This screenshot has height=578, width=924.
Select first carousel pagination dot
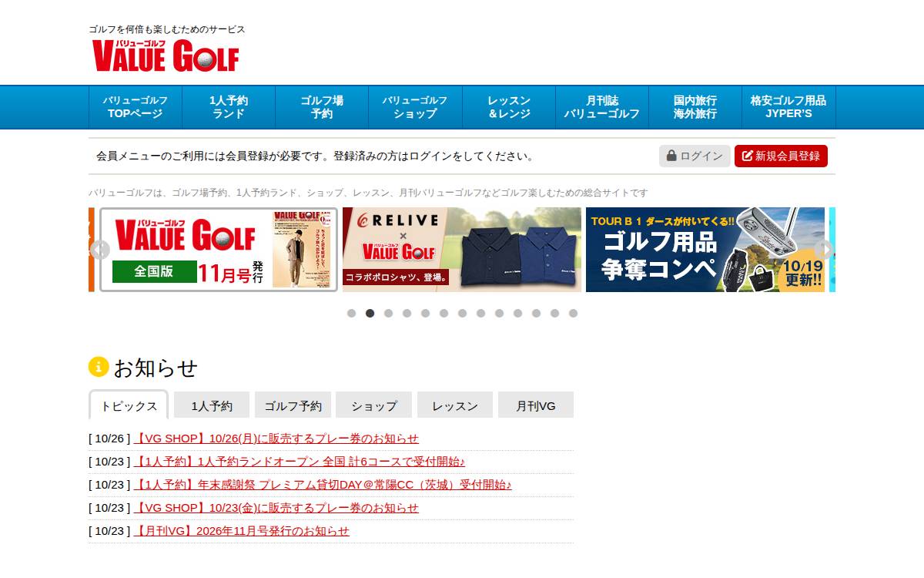point(351,313)
